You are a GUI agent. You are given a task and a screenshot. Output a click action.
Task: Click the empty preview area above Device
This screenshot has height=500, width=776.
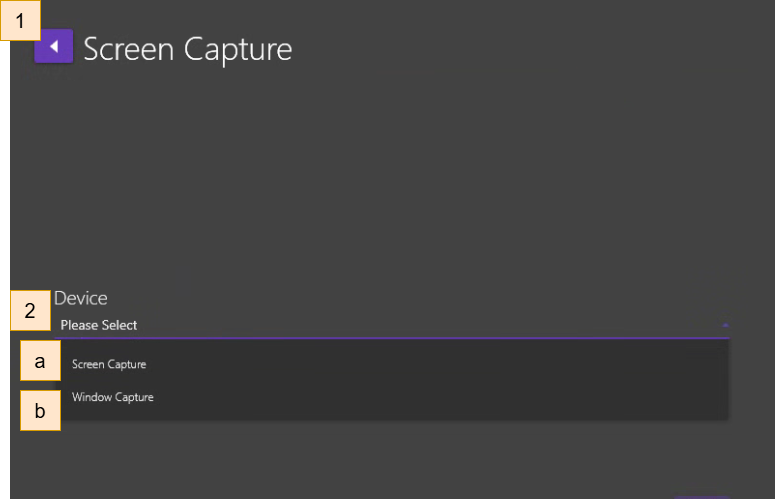pyautogui.click(x=390, y=180)
